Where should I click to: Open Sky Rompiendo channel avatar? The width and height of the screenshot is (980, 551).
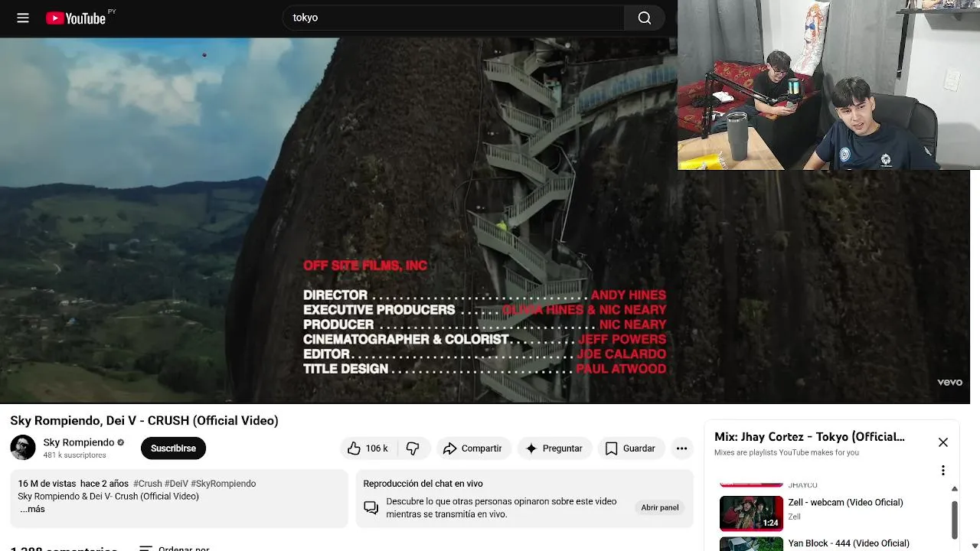coord(23,448)
